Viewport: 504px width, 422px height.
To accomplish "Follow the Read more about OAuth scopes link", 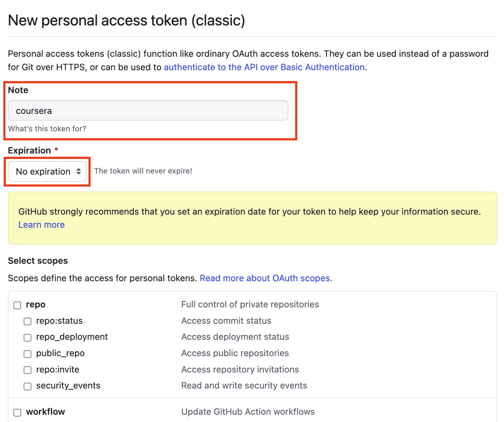I will [x=266, y=278].
